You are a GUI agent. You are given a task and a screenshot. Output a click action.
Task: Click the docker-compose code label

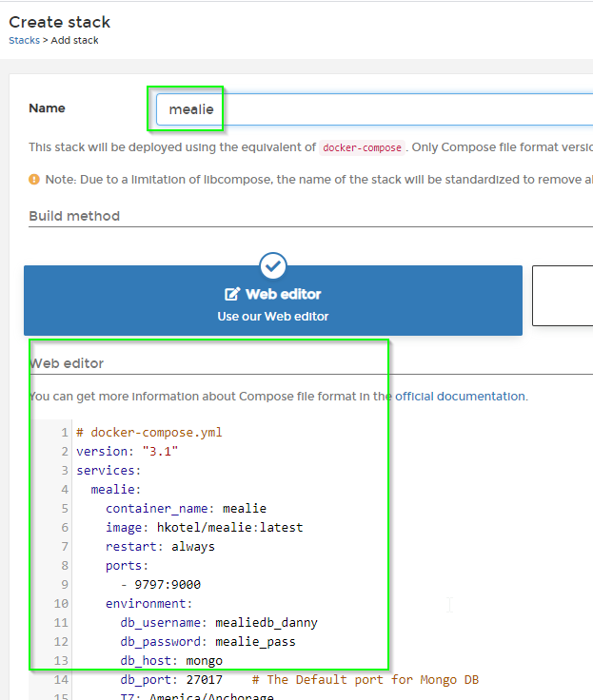tap(362, 147)
